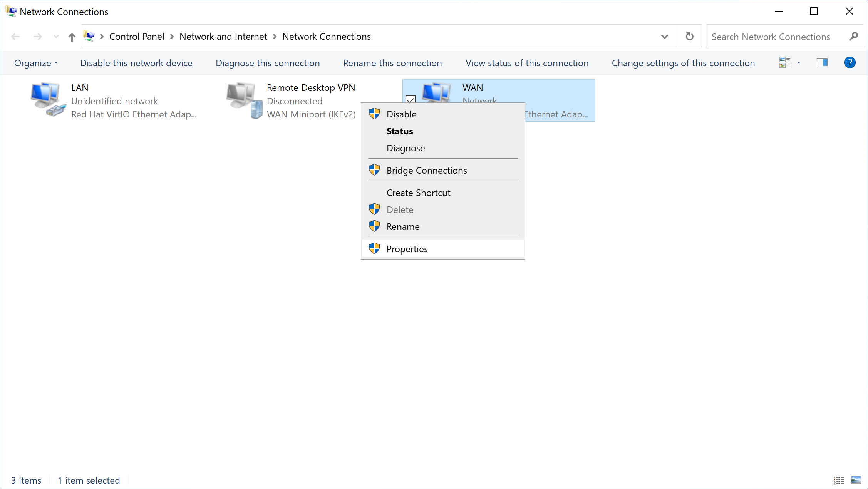Viewport: 868px width, 489px height.
Task: Choose Bridge Connections menu entry
Action: (426, 170)
